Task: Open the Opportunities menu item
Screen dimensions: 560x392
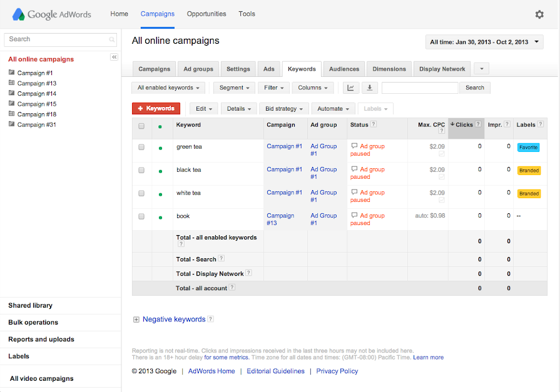Action: click(x=206, y=14)
